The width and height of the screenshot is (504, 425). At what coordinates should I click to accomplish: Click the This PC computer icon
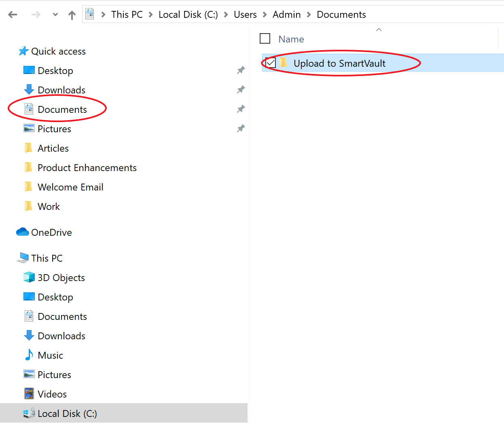point(23,258)
